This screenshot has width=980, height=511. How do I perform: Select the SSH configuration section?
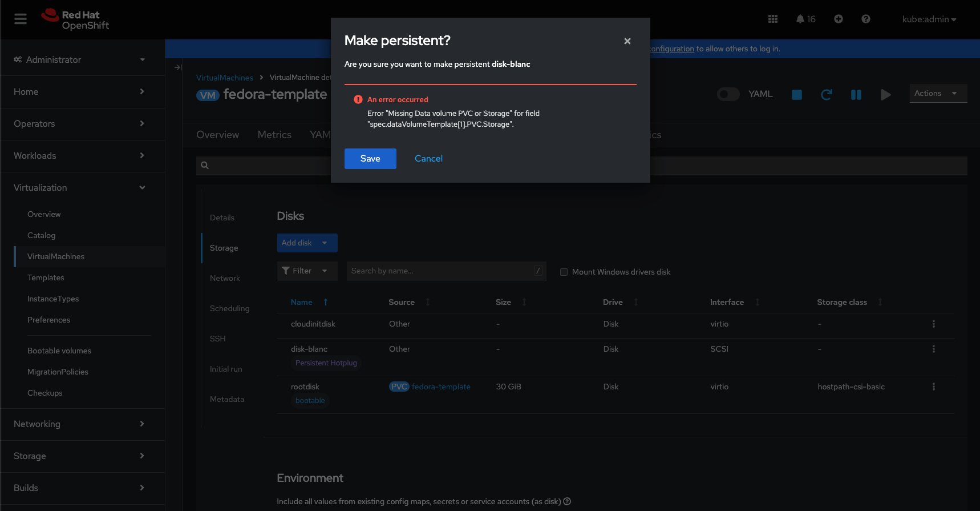(x=218, y=339)
